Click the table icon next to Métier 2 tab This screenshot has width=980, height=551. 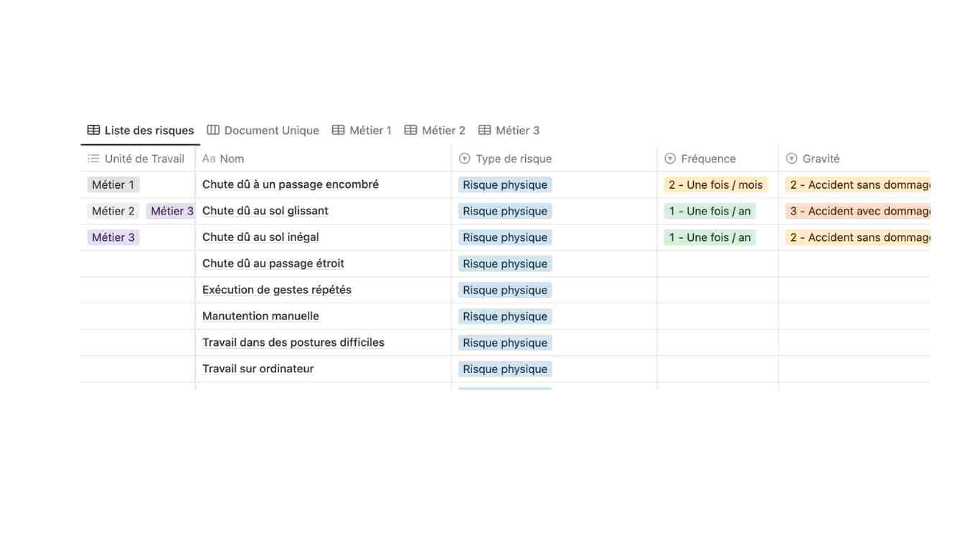point(410,130)
